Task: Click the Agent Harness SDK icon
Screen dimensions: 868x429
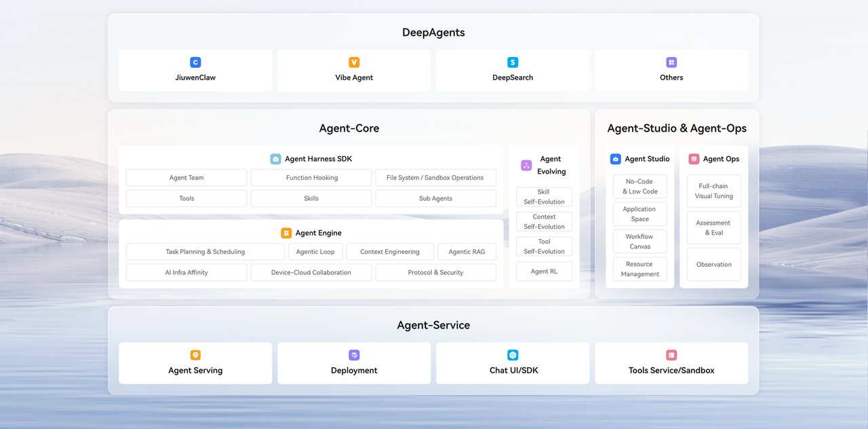Action: [x=275, y=159]
